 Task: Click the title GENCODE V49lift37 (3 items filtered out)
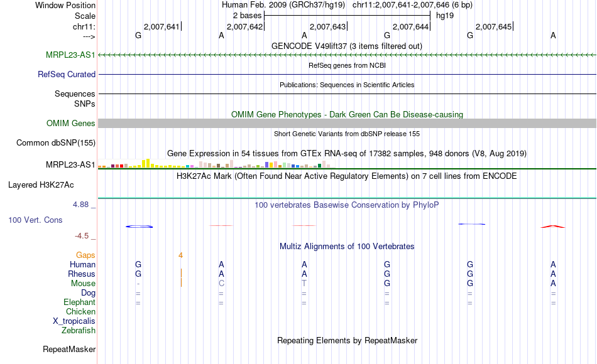tap(347, 46)
